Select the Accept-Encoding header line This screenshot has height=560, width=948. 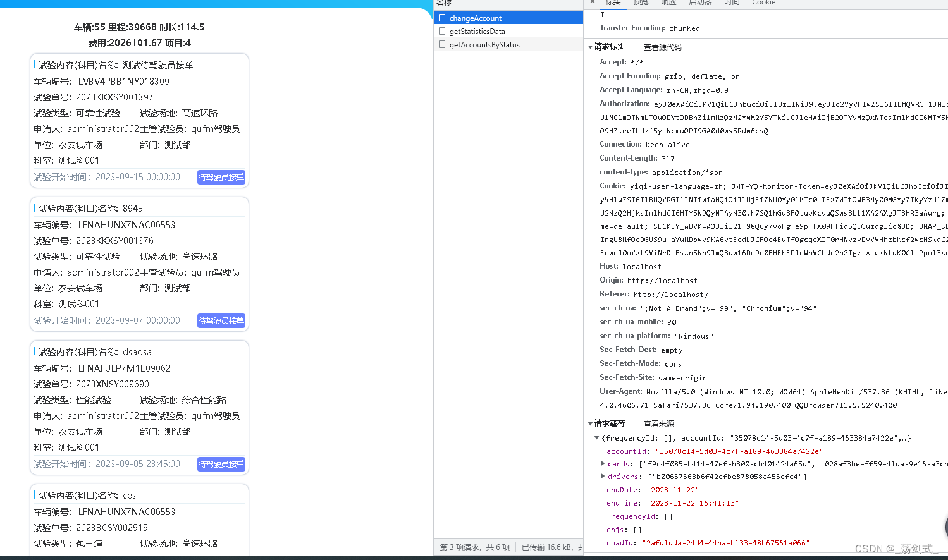coord(669,76)
